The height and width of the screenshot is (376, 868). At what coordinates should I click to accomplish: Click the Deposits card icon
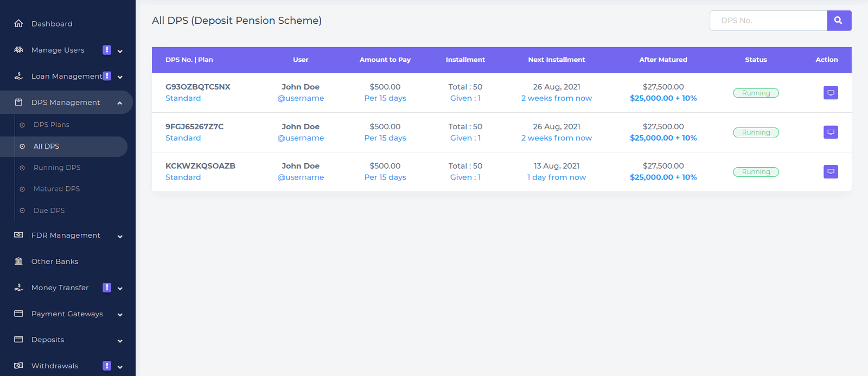18,340
